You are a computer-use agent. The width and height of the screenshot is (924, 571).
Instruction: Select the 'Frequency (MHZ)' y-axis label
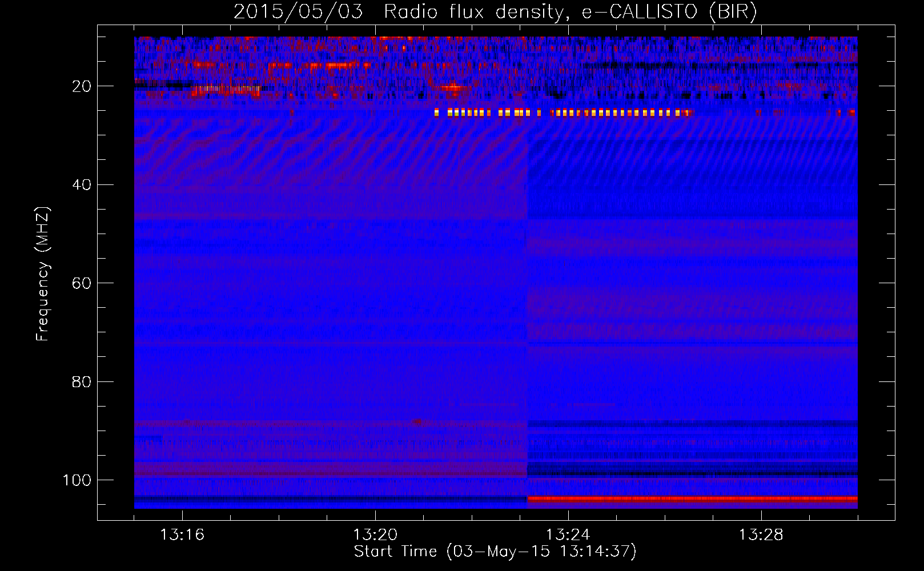pyautogui.click(x=43, y=274)
